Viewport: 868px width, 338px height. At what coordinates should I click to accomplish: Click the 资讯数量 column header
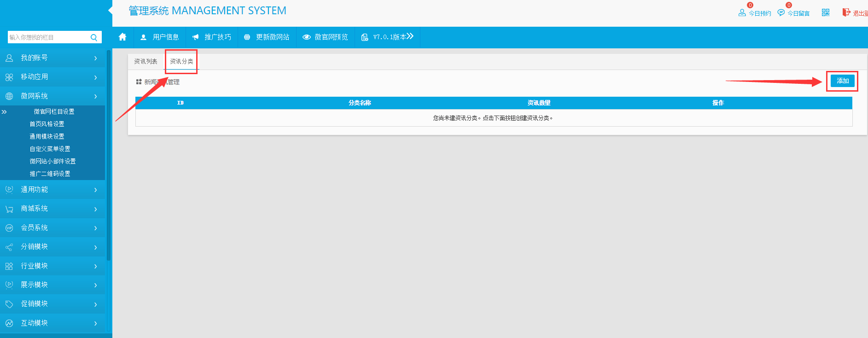(x=539, y=103)
